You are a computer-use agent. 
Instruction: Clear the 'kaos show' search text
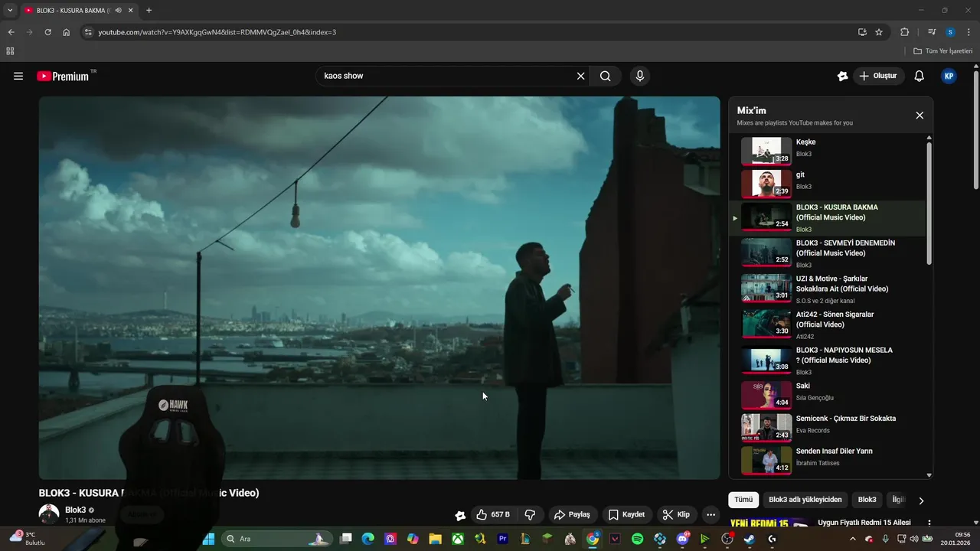coord(580,76)
